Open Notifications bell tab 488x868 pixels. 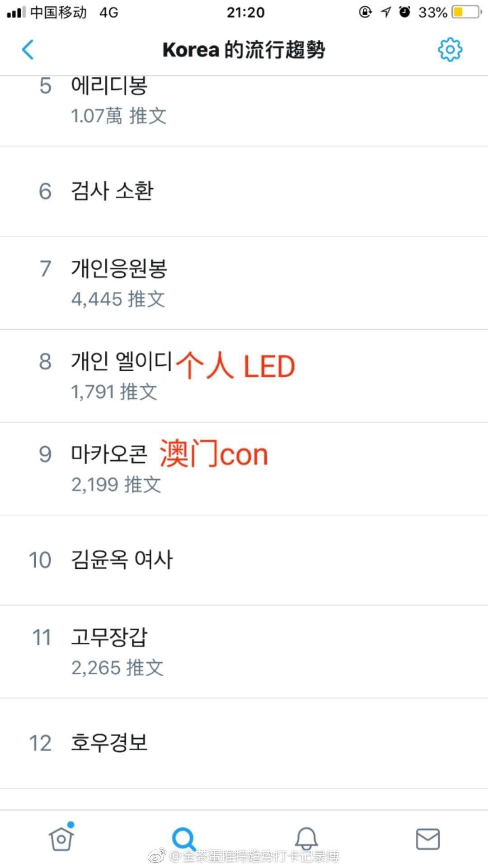click(x=306, y=839)
